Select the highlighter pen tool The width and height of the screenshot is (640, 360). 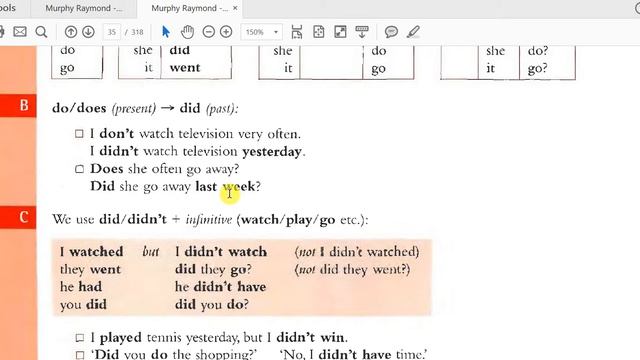(413, 31)
